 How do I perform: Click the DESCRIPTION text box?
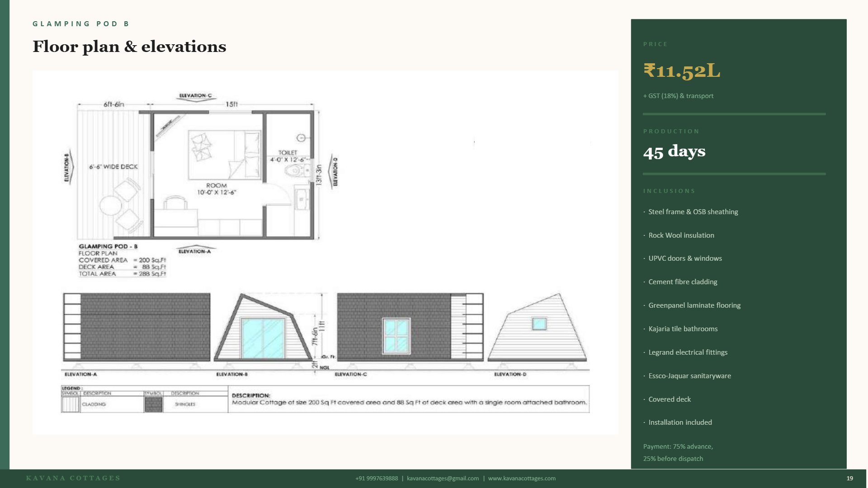[409, 399]
